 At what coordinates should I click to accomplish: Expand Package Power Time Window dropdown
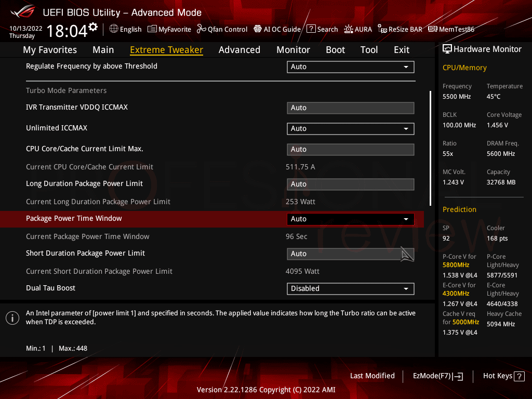tap(351, 219)
